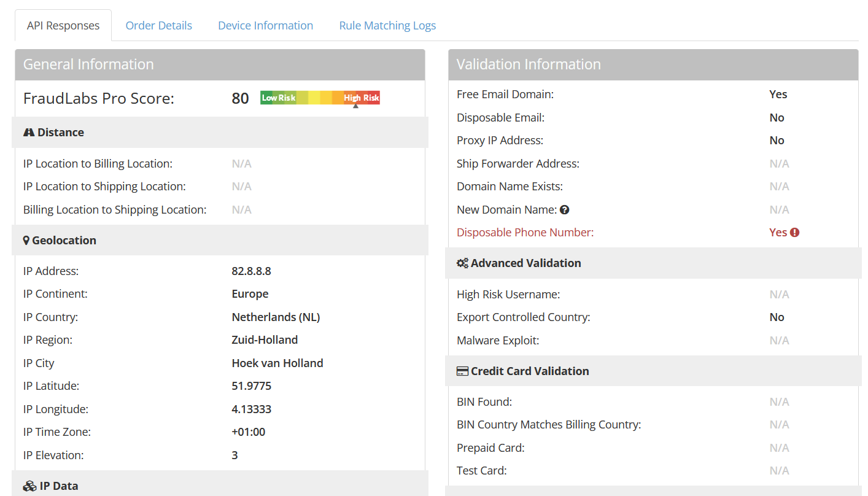Click the New Domain Name help icon
Screen dimensions: 868x496
[x=565, y=210]
